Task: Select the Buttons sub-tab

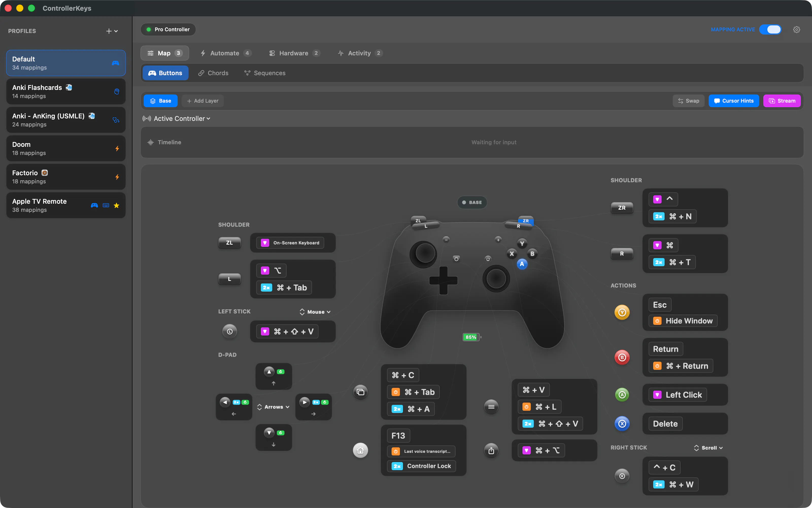Action: (x=165, y=73)
